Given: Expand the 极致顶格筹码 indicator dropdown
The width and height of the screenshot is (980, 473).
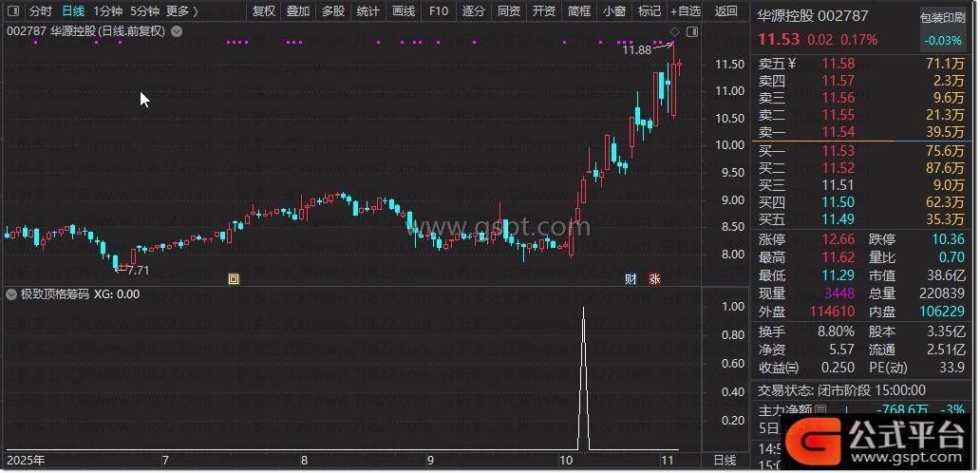Looking at the screenshot, I should (11, 294).
